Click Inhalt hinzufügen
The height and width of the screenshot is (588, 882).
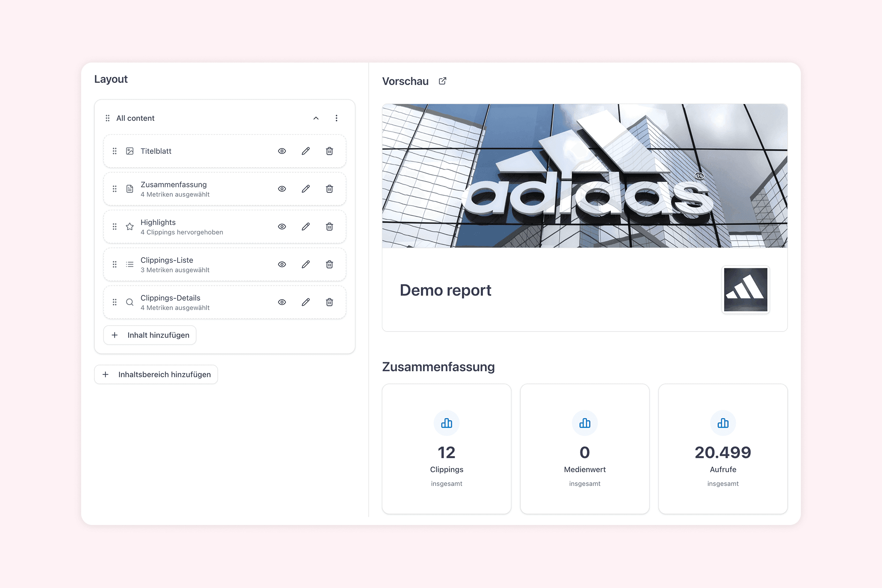(149, 335)
